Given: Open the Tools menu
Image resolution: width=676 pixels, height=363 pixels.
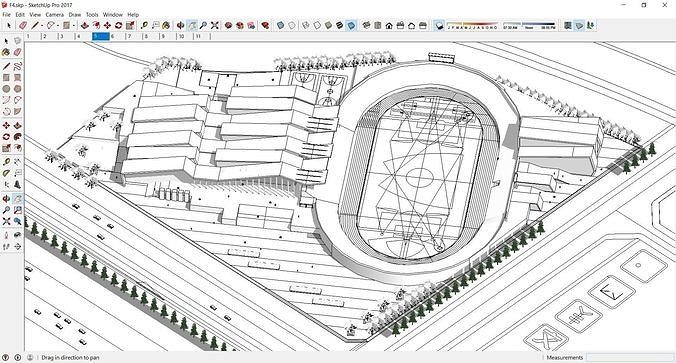Looking at the screenshot, I should [92, 14].
